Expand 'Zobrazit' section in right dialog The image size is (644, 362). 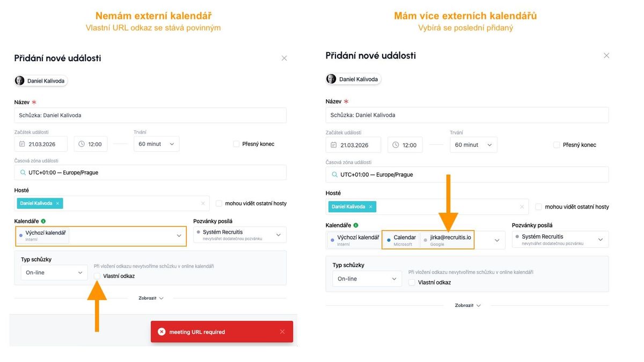pyautogui.click(x=467, y=305)
